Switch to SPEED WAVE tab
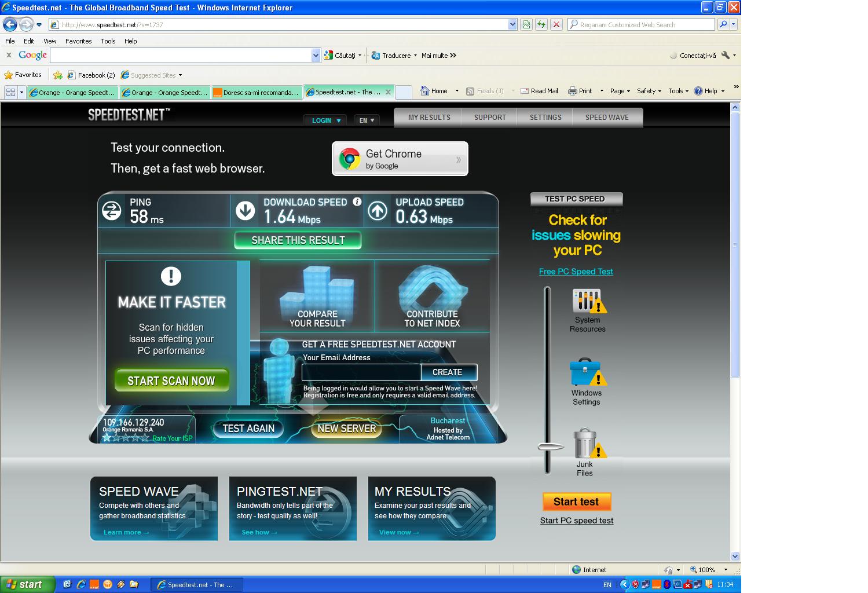 (x=607, y=117)
